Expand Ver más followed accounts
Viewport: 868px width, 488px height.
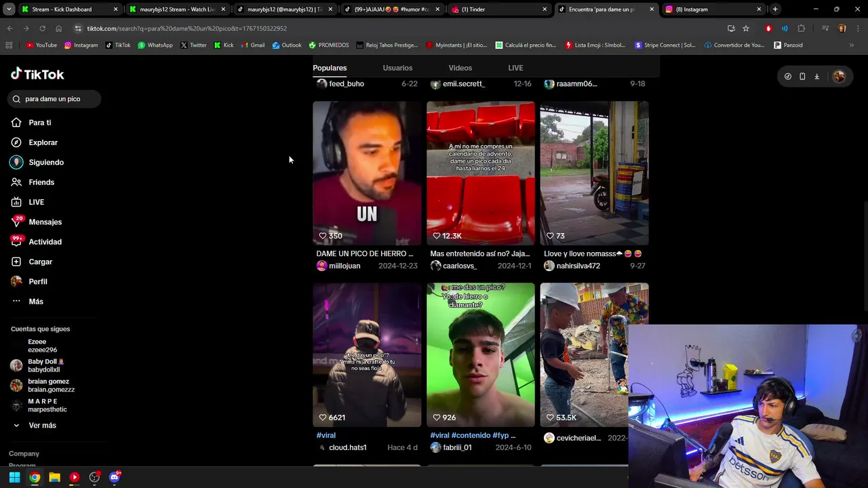(x=34, y=426)
